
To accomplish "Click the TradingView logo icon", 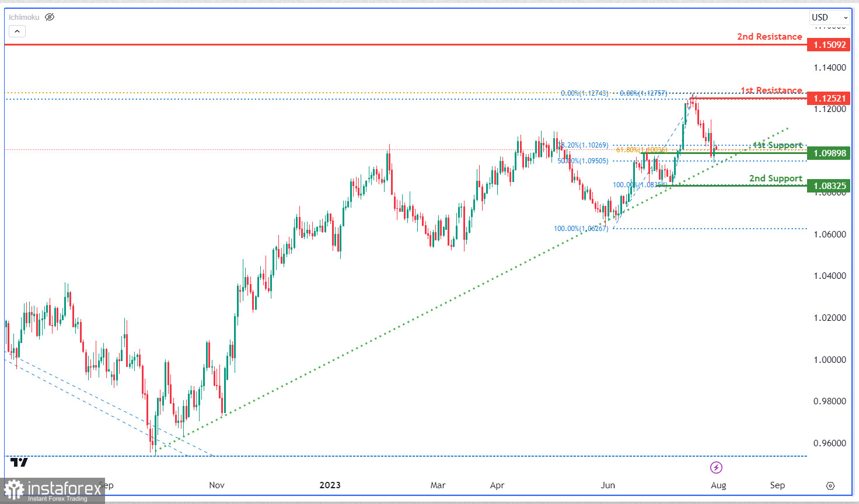I will 19,463.
